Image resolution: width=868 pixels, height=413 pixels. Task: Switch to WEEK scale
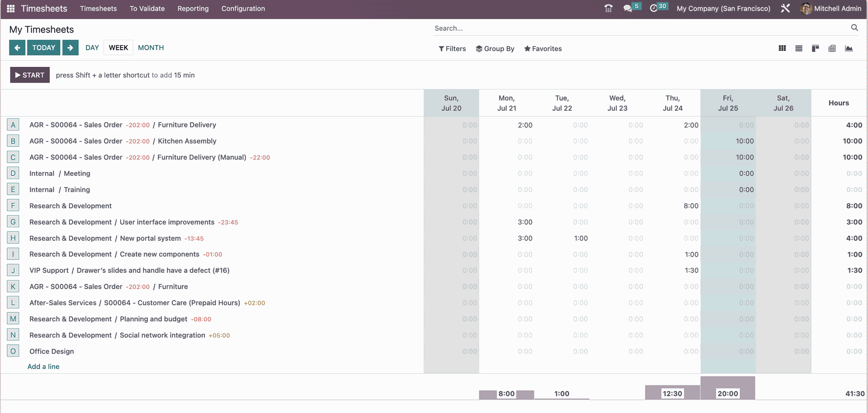(x=118, y=47)
